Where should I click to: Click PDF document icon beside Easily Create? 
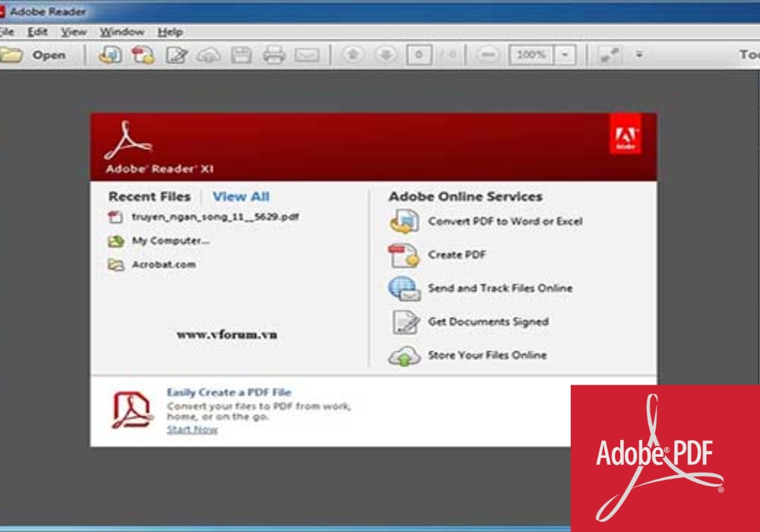[x=131, y=410]
